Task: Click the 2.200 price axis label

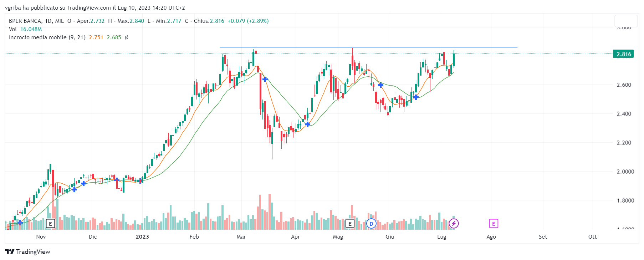Action: coord(624,143)
